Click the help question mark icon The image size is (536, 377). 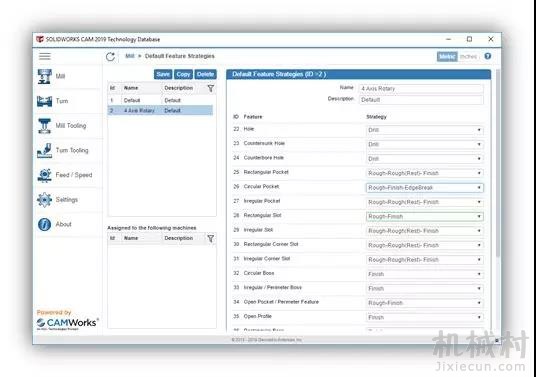pos(488,56)
